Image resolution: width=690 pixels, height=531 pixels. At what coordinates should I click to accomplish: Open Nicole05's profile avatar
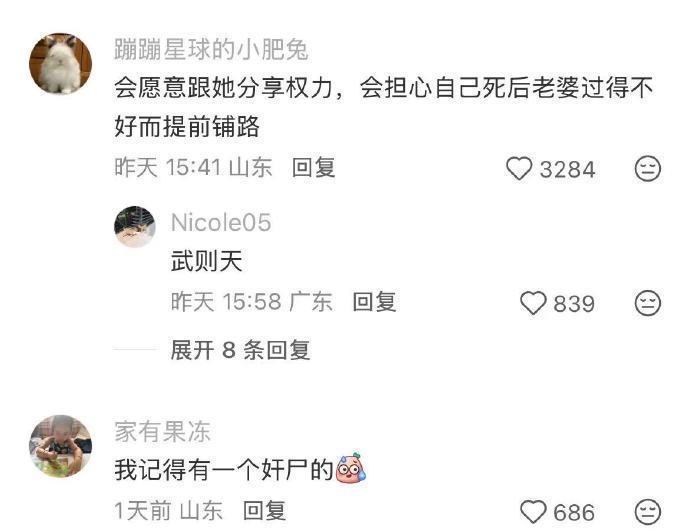[135, 227]
